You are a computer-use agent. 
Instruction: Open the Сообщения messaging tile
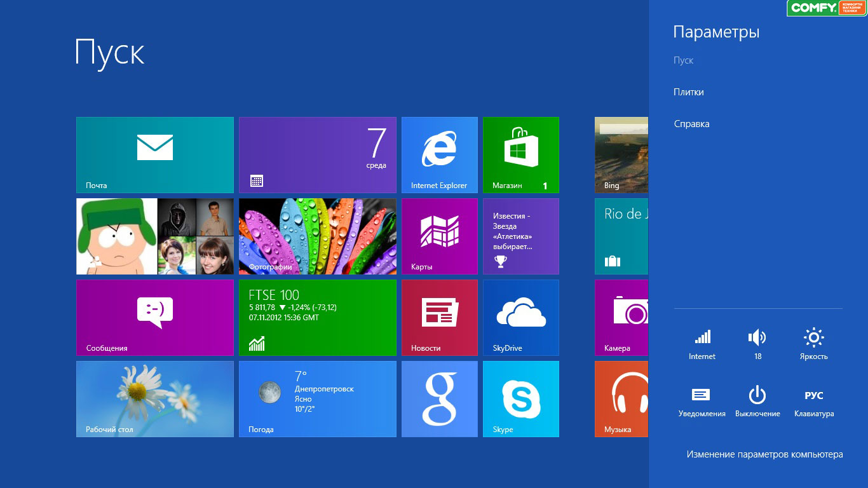(155, 318)
